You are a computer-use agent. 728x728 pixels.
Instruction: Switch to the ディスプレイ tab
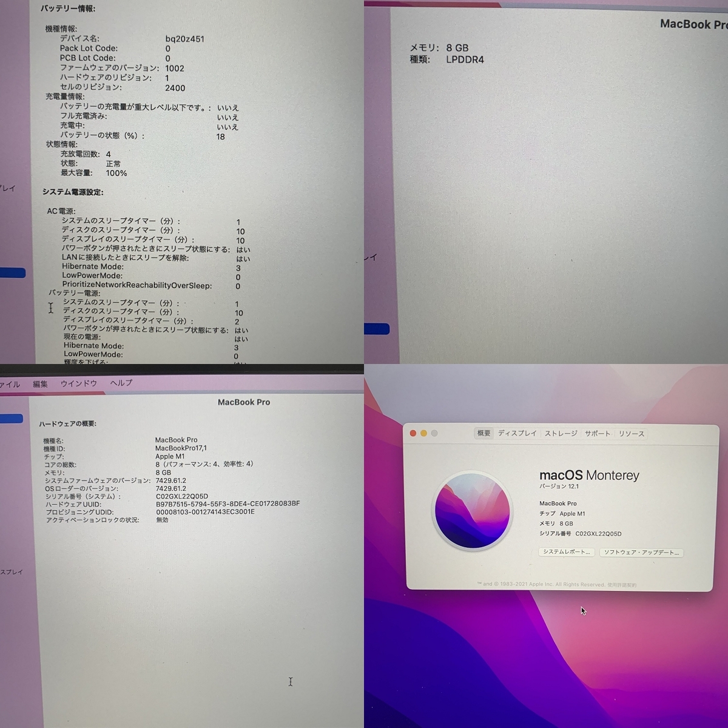pos(517,434)
